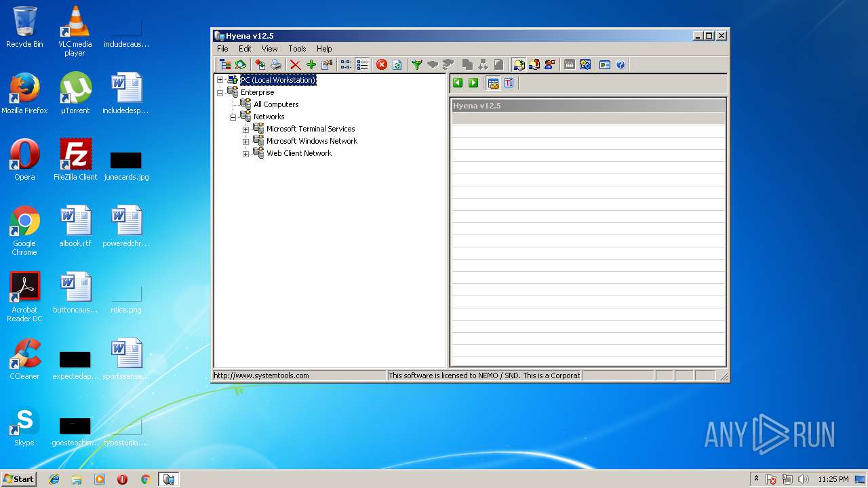Select All Computers in the tree
The height and width of the screenshot is (488, 868).
coord(276,104)
